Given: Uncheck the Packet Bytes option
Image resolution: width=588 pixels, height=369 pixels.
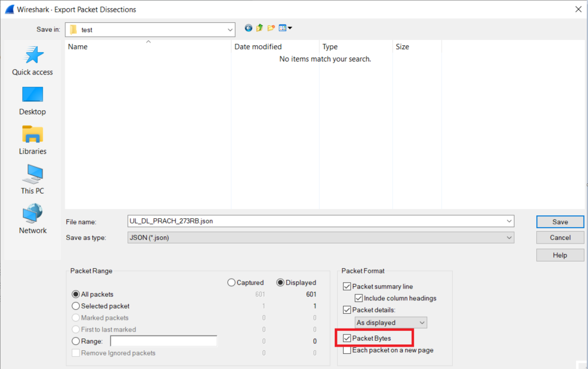Looking at the screenshot, I should click(347, 337).
